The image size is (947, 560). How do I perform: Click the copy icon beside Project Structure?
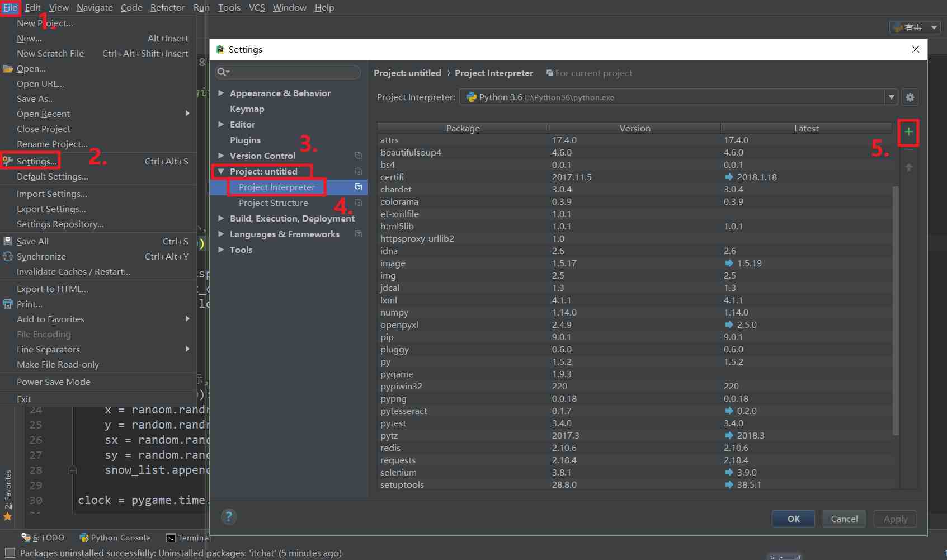click(359, 203)
